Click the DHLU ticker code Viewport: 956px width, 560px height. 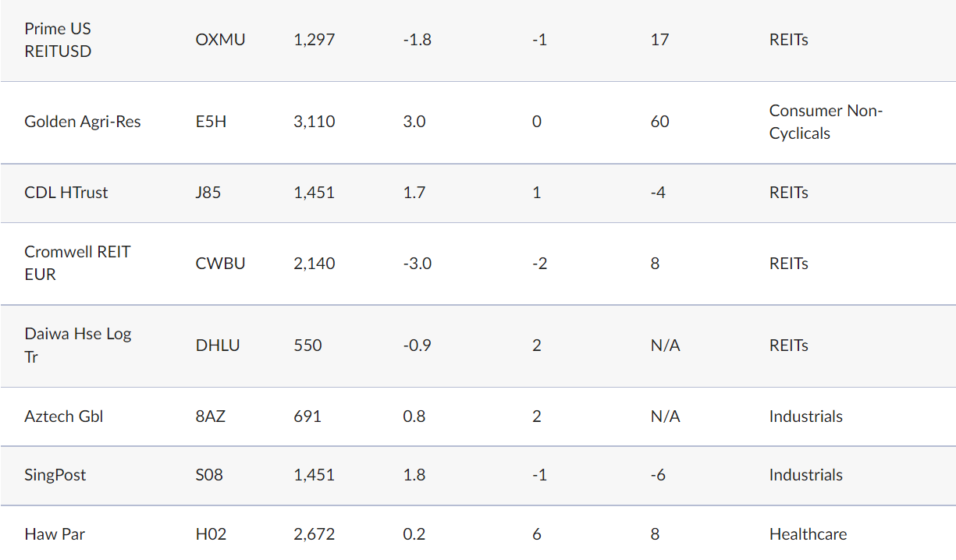tap(218, 346)
